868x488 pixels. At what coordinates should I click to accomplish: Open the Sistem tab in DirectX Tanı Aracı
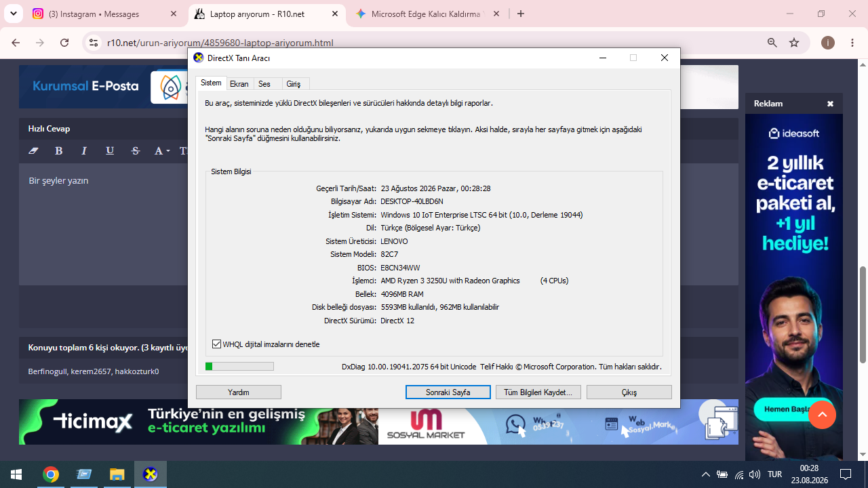point(211,83)
